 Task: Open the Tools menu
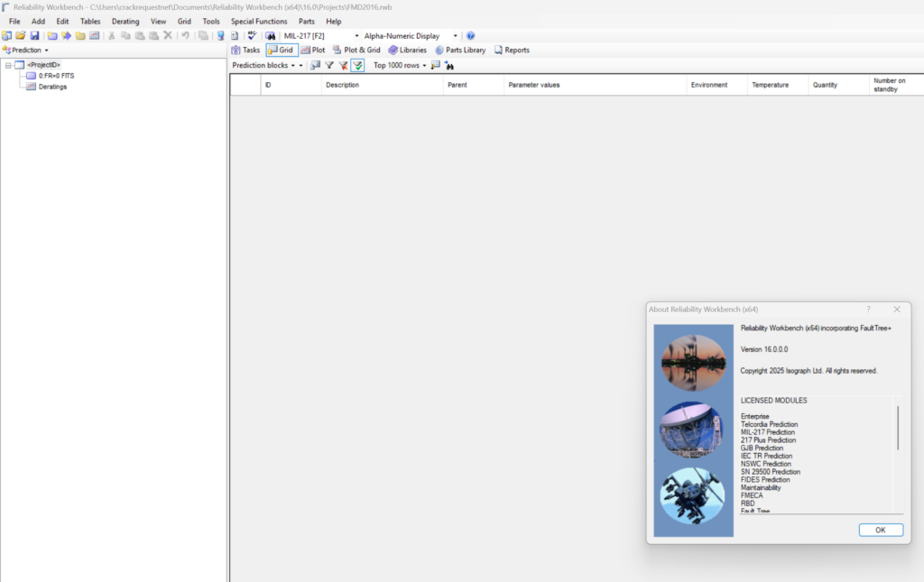tap(211, 22)
